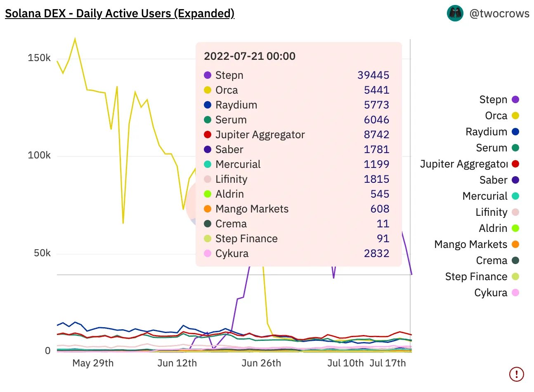Toggle the Aldrin series in the legend

[x=499, y=228]
